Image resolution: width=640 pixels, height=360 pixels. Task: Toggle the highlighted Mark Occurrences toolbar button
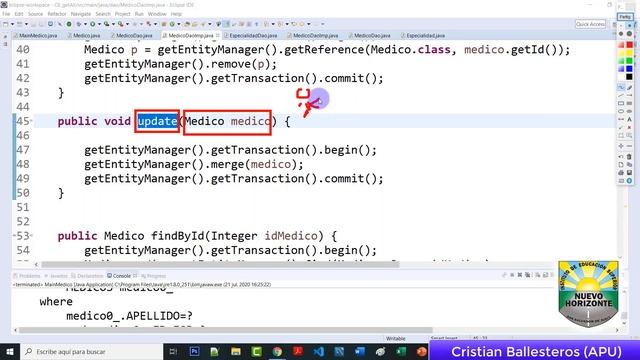[x=226, y=24]
